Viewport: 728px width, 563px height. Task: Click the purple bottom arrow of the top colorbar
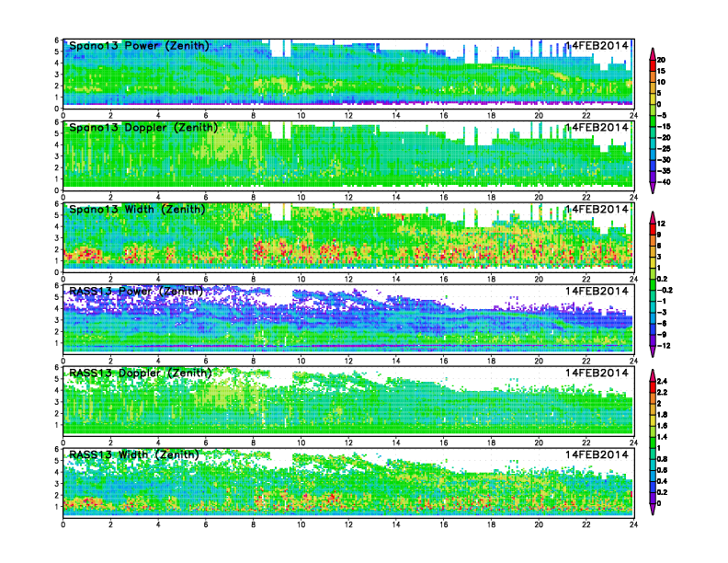[653, 189]
